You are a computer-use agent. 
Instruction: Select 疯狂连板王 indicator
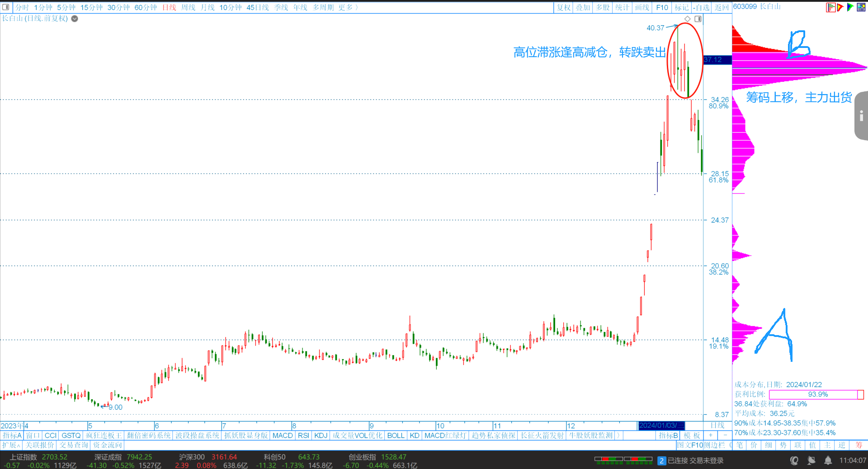pyautogui.click(x=104, y=436)
